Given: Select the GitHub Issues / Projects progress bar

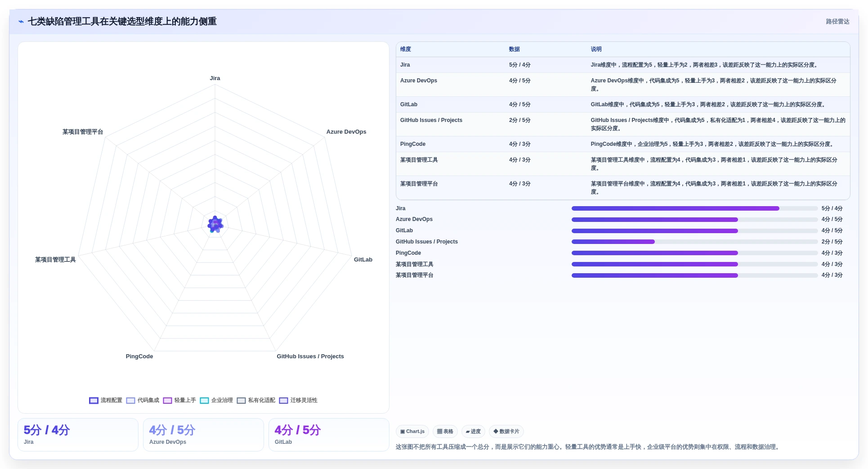Looking at the screenshot, I should point(694,242).
